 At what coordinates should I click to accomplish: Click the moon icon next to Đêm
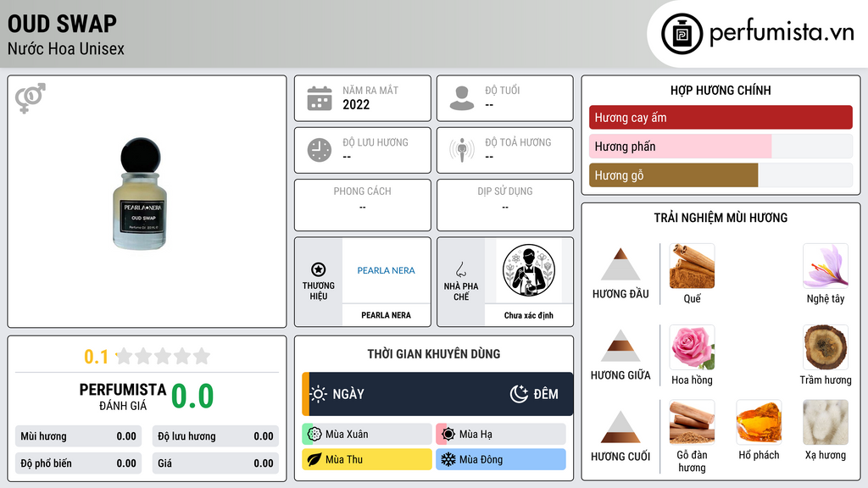(519, 394)
